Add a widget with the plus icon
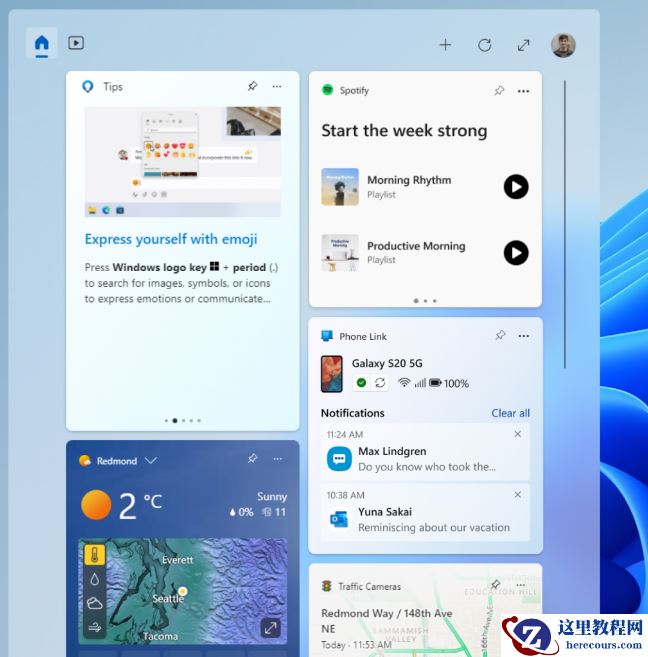 tap(445, 44)
